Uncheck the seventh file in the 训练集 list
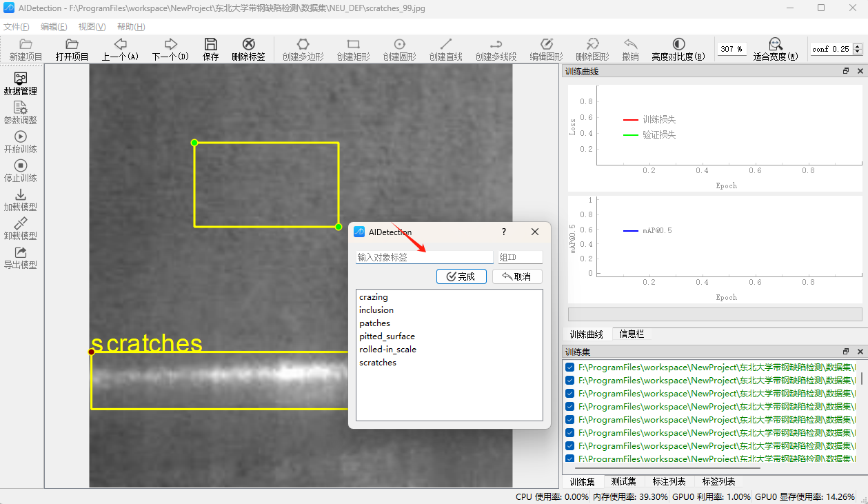The height and width of the screenshot is (504, 868). click(570, 446)
